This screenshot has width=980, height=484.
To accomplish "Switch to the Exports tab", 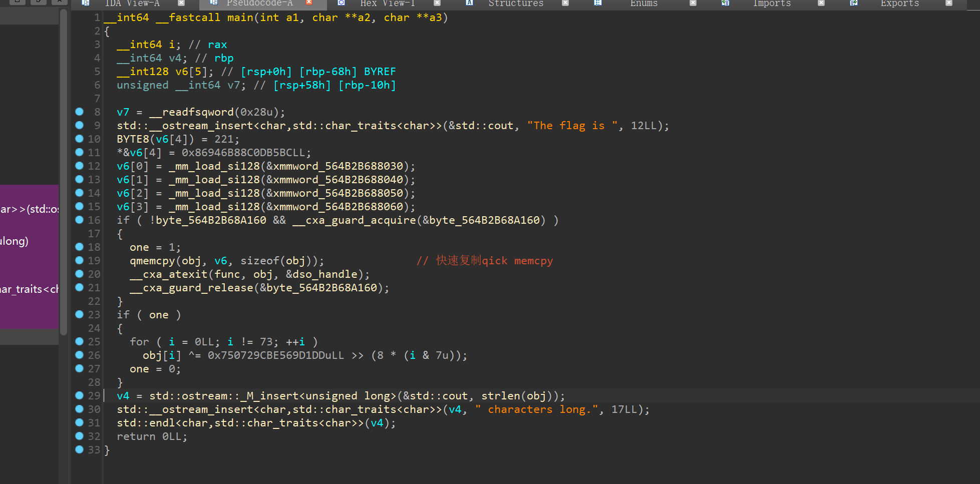I will (x=899, y=4).
